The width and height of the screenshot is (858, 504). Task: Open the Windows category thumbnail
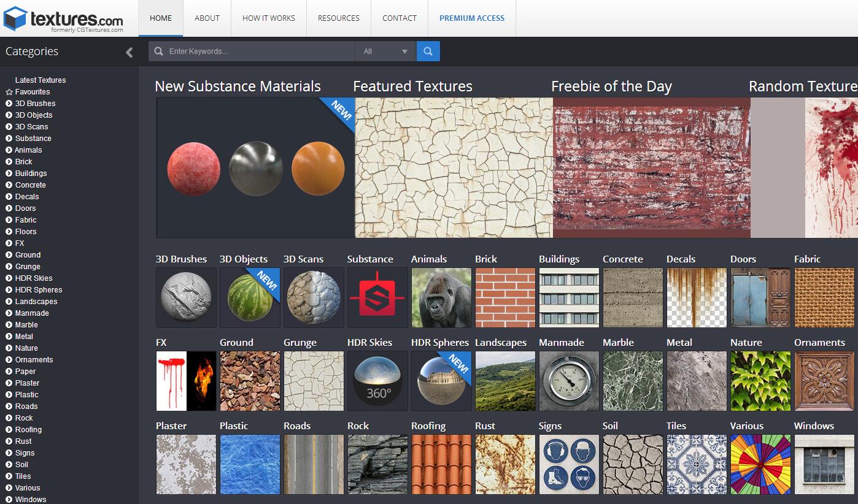click(x=824, y=464)
